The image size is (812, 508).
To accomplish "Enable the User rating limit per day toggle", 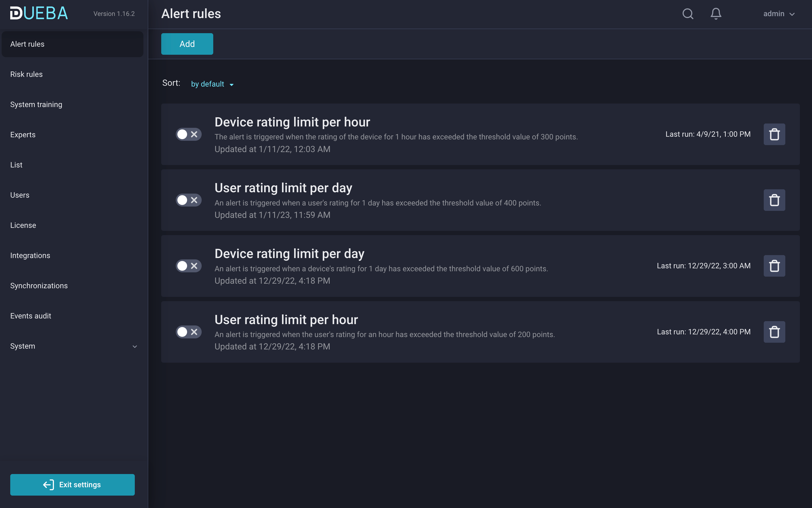I will 188,200.
